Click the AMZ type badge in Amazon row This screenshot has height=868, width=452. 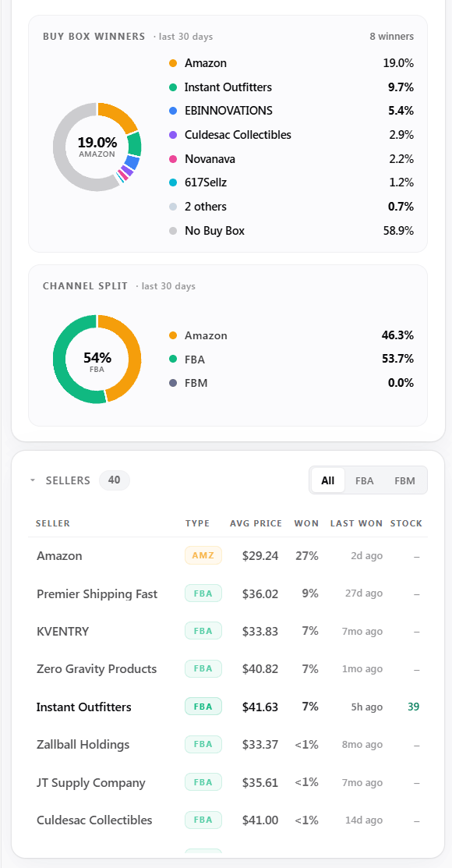[x=203, y=555]
